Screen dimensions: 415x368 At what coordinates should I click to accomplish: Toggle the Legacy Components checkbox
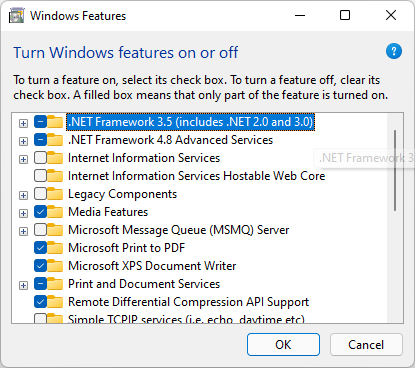coord(40,194)
